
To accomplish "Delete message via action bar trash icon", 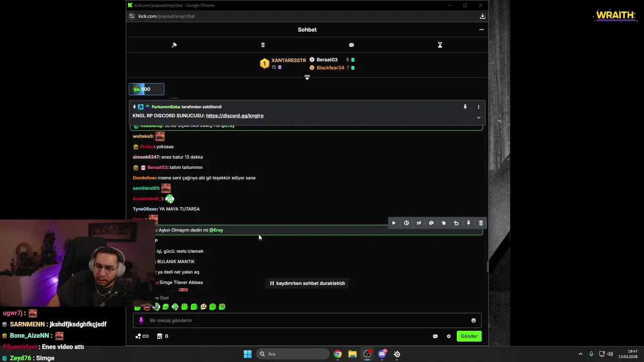I will point(481,223).
